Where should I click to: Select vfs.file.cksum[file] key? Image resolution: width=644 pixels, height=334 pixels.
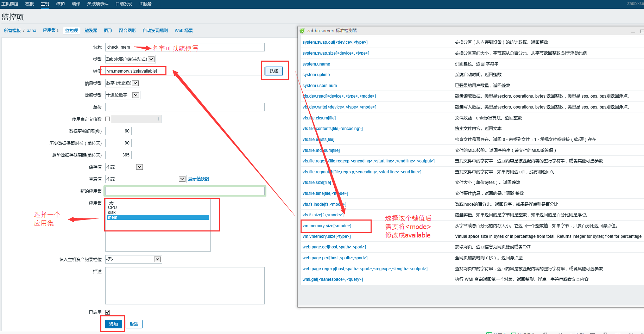click(x=319, y=118)
